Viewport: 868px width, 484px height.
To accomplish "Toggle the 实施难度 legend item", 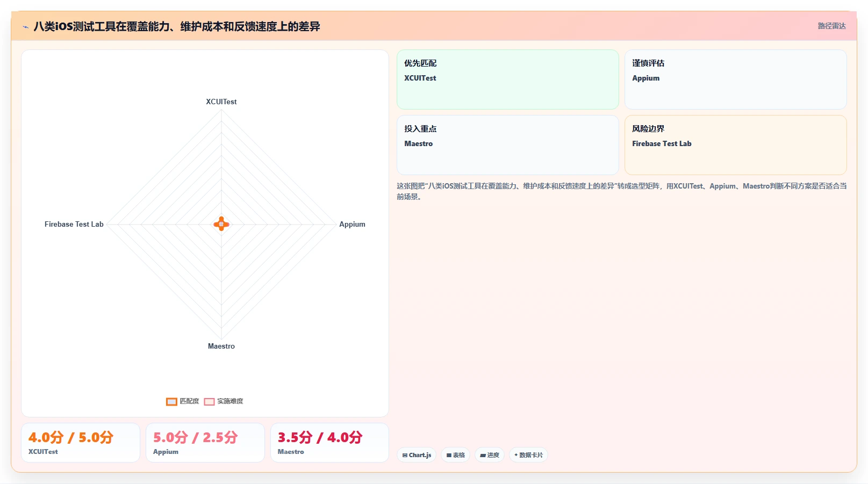I will click(224, 401).
